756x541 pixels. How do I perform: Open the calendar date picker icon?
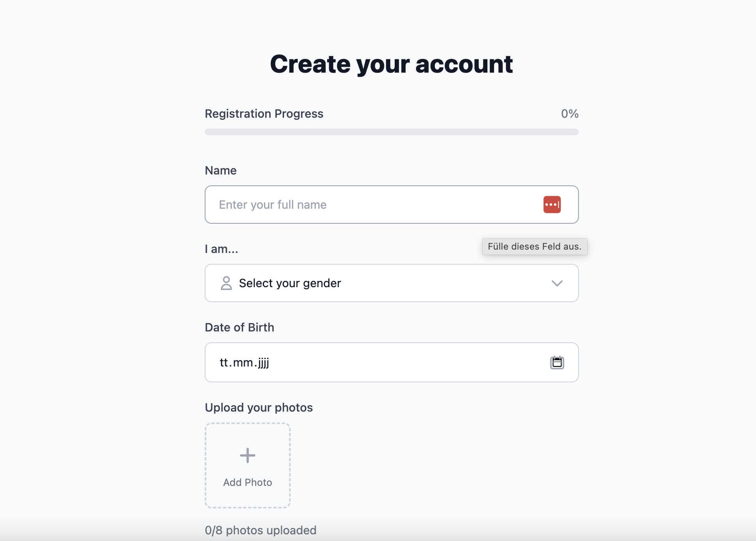point(557,362)
